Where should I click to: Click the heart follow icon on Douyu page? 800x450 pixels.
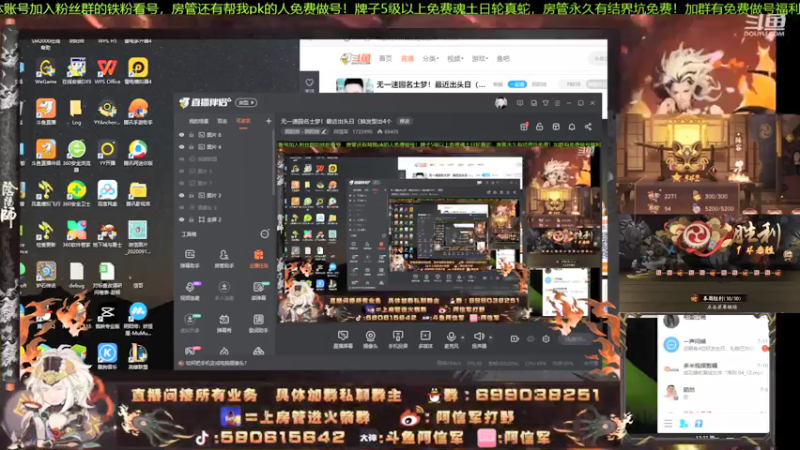(x=309, y=85)
